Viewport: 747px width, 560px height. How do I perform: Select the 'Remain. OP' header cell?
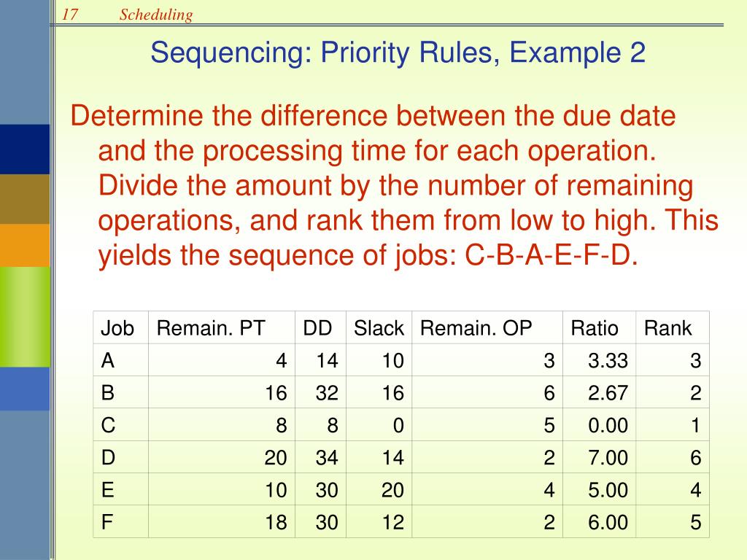tap(487, 327)
